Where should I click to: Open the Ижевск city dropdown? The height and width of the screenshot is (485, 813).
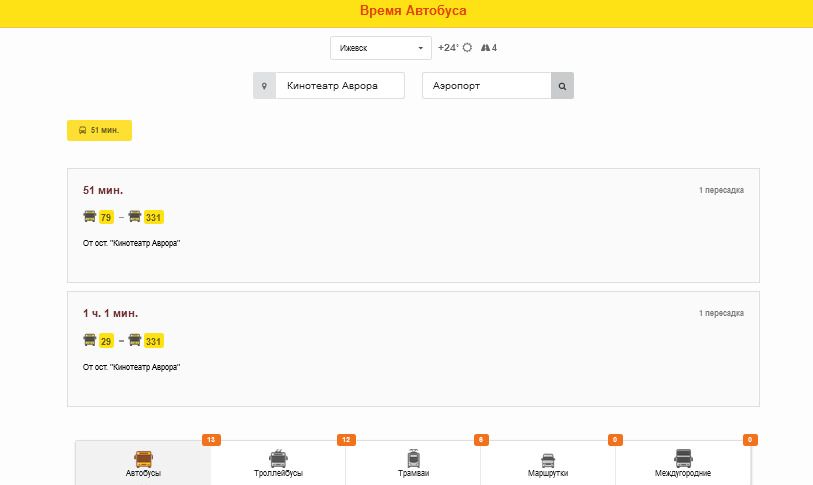[380, 48]
